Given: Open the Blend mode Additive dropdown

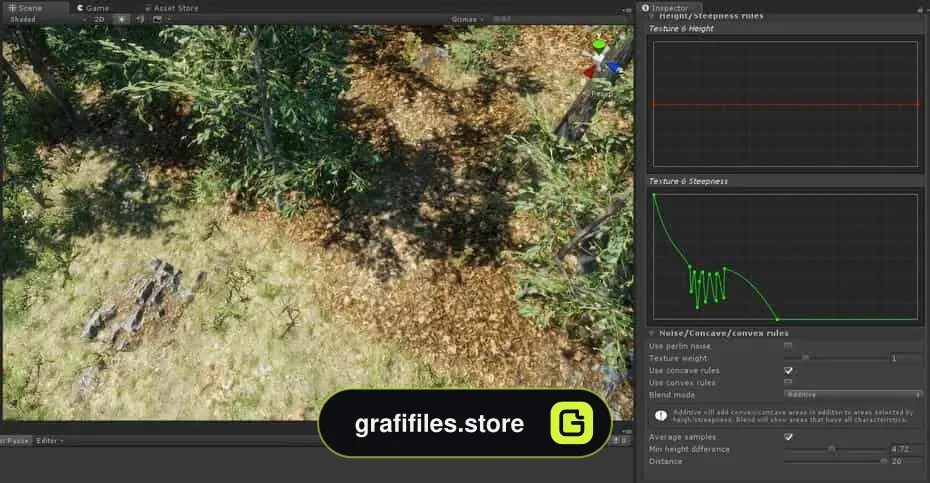Looking at the screenshot, I should [x=853, y=395].
